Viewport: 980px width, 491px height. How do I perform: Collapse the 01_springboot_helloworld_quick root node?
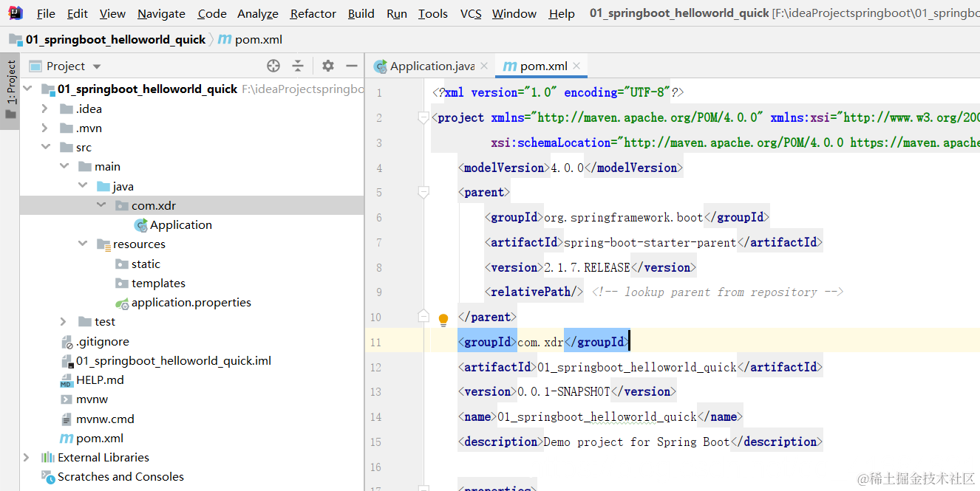(28, 89)
